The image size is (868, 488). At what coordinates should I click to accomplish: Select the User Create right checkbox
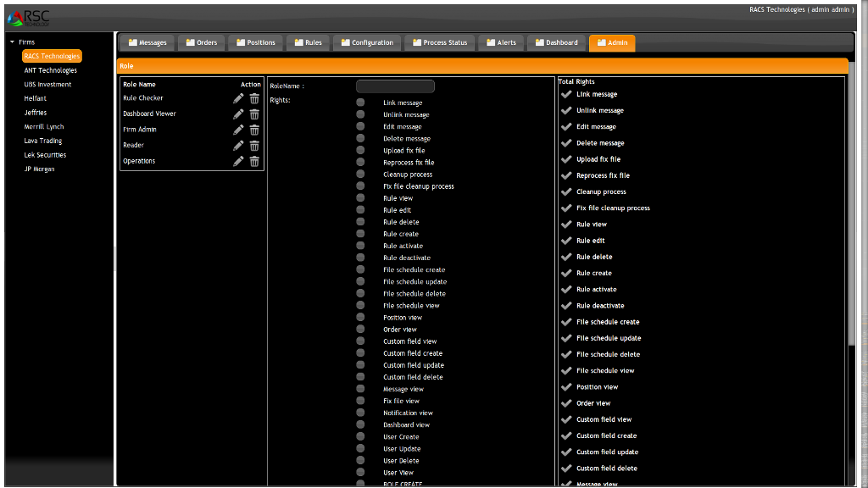pos(360,437)
